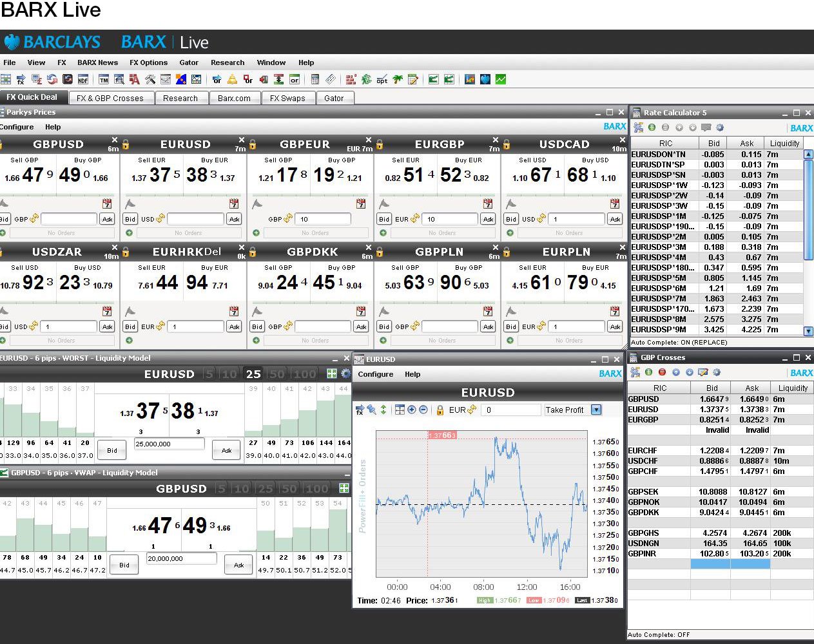Click crosshair grid icon in EURUSD chart toolbar
The image size is (814, 644).
click(400, 410)
